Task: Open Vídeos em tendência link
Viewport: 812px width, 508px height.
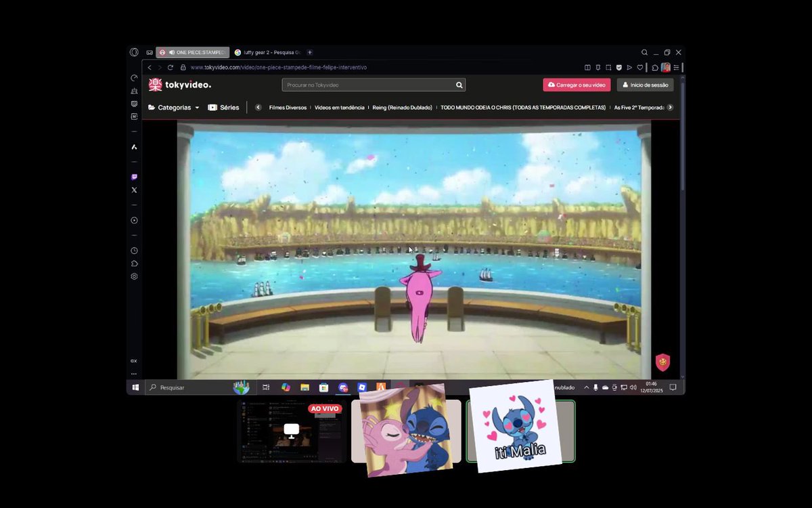Action: (x=340, y=107)
